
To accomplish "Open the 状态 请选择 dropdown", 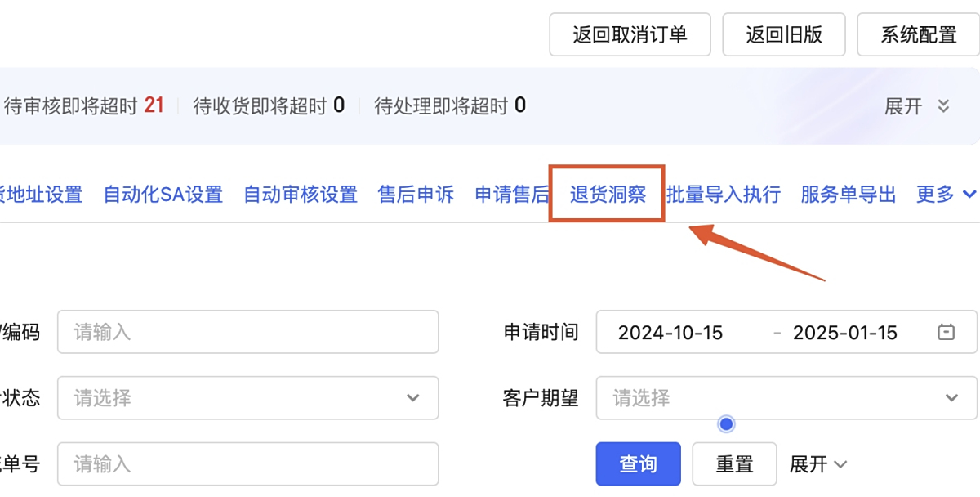I will 247,398.
